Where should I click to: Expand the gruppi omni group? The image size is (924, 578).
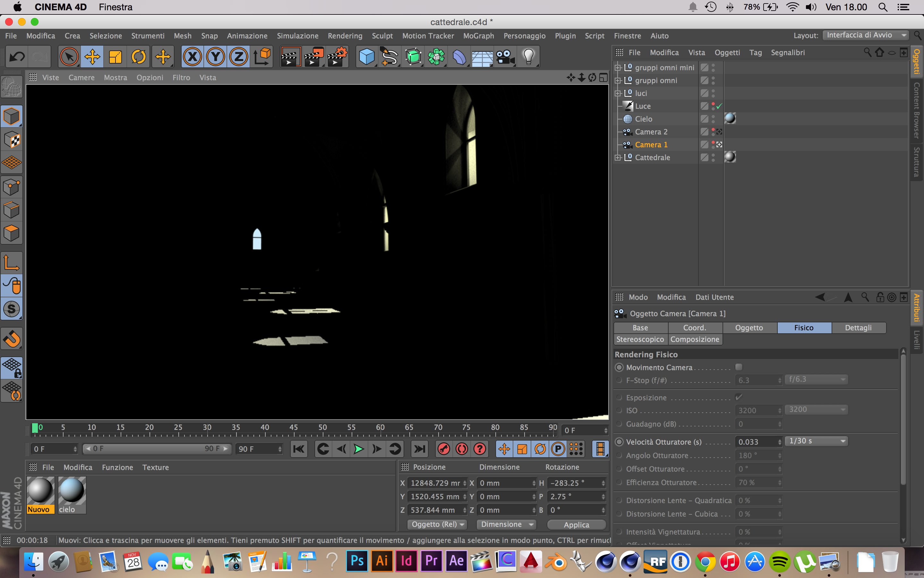click(x=617, y=81)
